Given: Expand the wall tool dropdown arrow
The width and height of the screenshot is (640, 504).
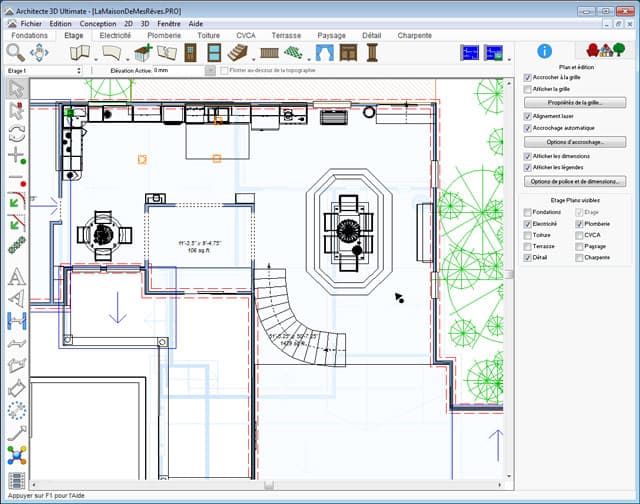Looking at the screenshot, I should coord(96,60).
